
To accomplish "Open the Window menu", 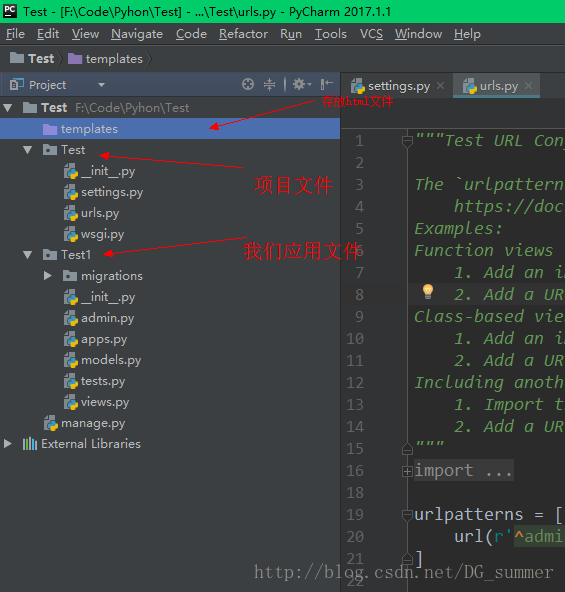I will pos(418,34).
